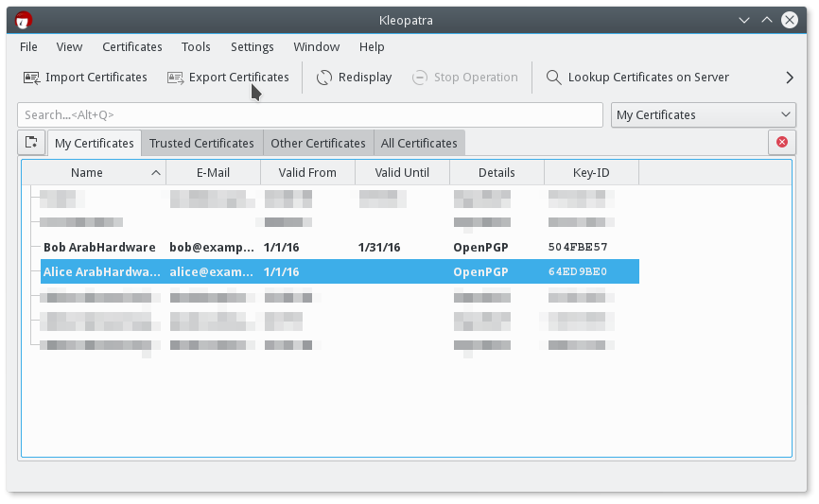Screen dimensions: 819x504
Task: Sort by Valid Until column header
Action: 402,173
